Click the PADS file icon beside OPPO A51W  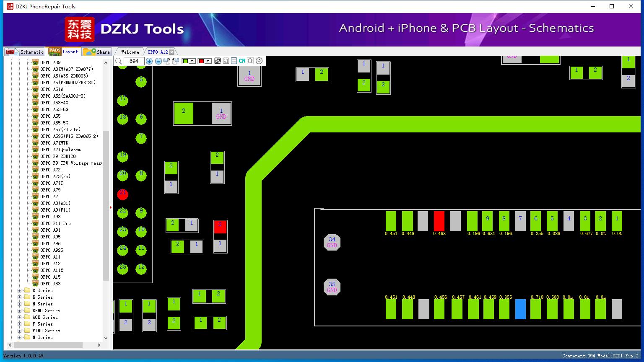(x=35, y=89)
